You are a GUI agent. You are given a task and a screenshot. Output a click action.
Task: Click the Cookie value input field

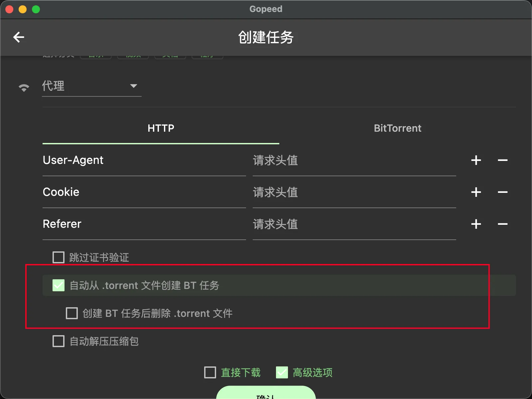pyautogui.click(x=354, y=192)
